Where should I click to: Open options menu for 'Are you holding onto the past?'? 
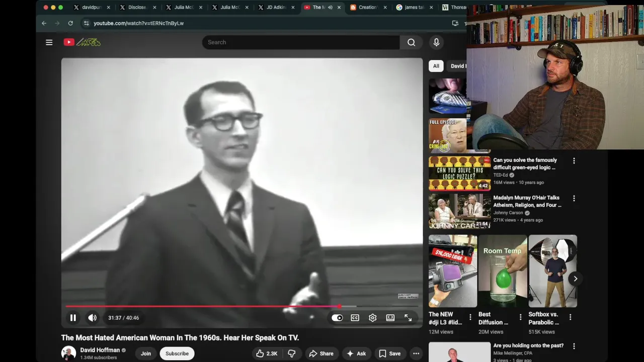click(x=574, y=346)
